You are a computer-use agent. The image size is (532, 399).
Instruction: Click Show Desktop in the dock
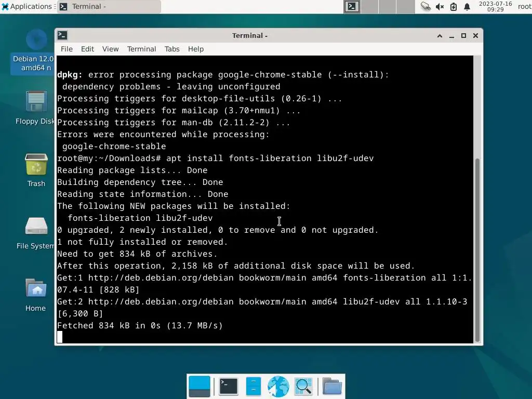[x=199, y=387]
